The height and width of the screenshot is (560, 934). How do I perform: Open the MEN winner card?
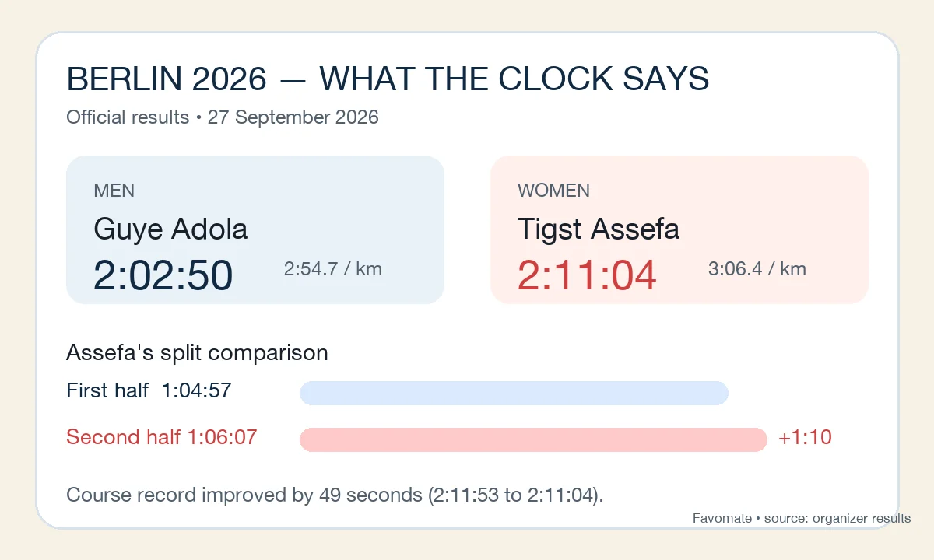pos(255,229)
